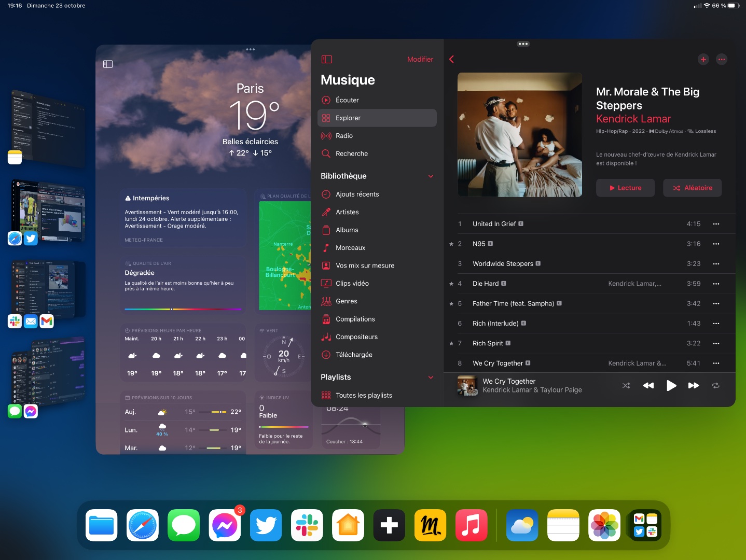The height and width of the screenshot is (560, 746).
Task: Open Toutes les playlists
Action: point(377,395)
